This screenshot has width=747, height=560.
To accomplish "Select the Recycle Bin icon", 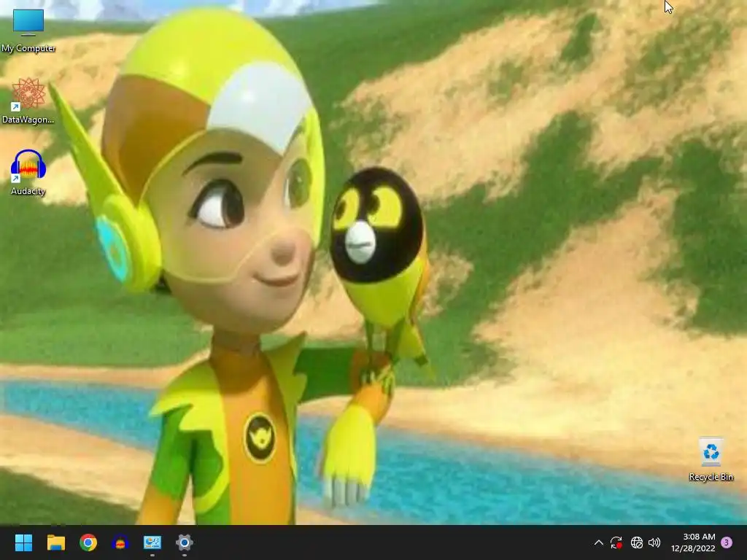I will 711,459.
